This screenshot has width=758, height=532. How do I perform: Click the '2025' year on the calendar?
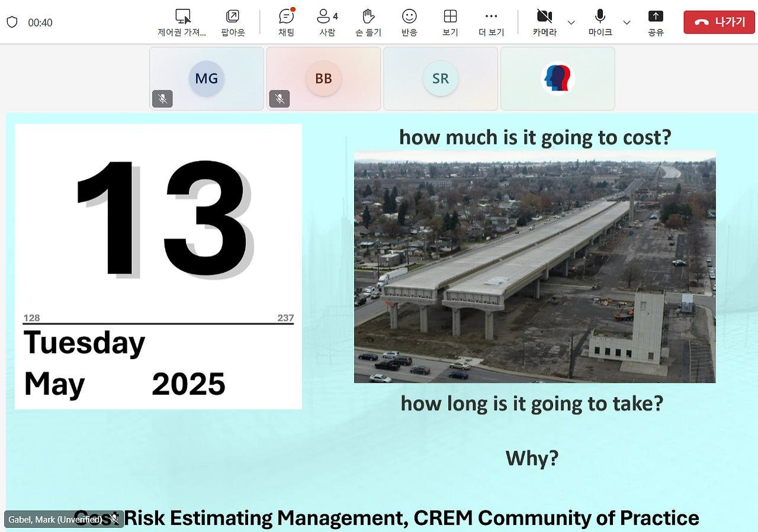point(188,385)
